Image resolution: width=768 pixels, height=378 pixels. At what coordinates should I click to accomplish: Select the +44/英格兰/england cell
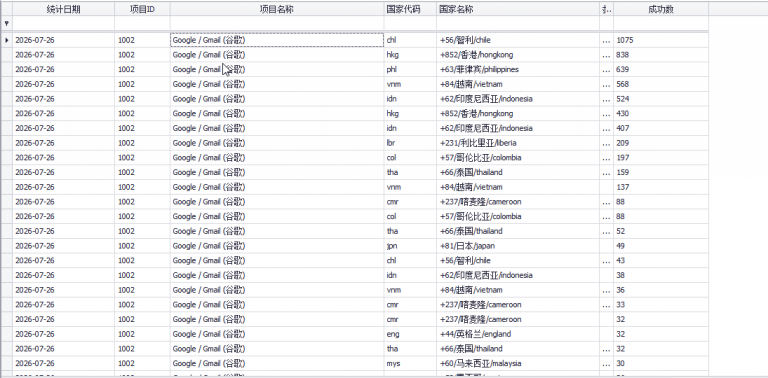point(518,334)
